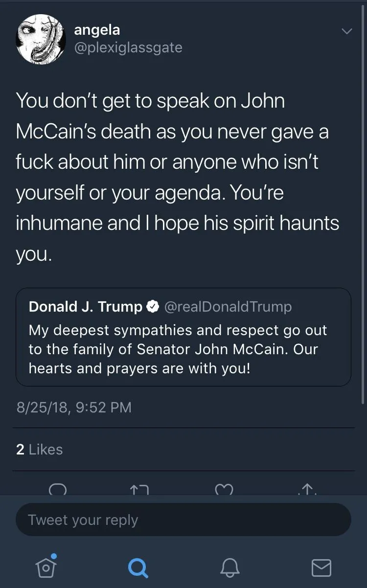Screen dimensions: 367x588
Task: Tap the reply speech bubble icon
Action: click(x=58, y=489)
